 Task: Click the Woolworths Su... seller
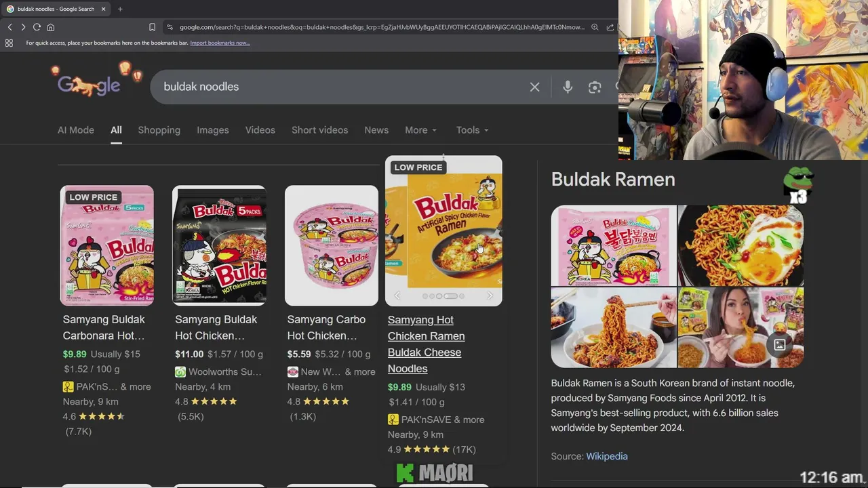[x=218, y=372]
